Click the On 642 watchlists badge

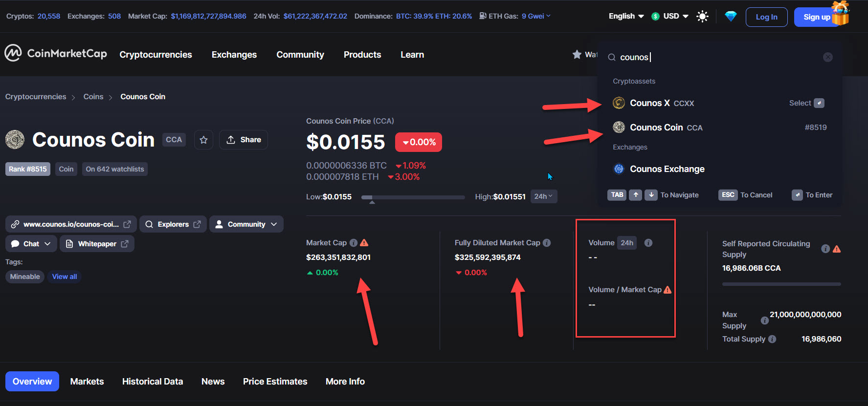coord(115,169)
